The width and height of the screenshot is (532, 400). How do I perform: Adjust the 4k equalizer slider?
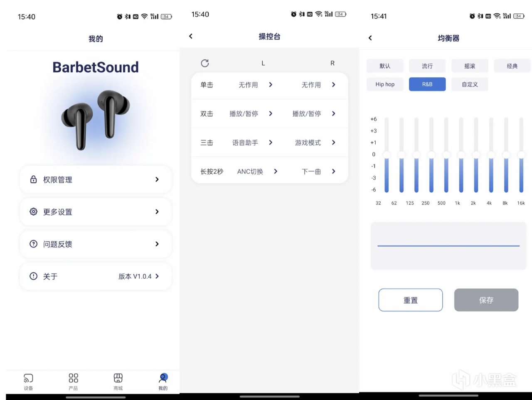pyautogui.click(x=491, y=155)
